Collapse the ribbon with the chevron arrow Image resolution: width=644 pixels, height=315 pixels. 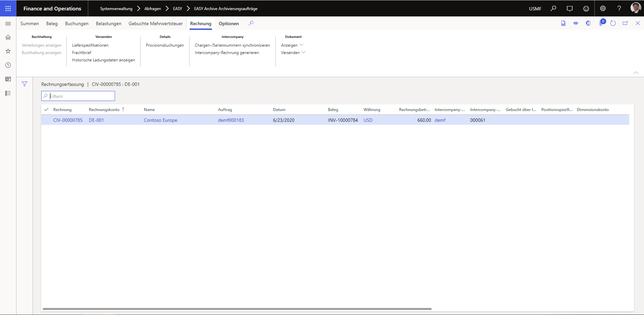[x=636, y=73]
